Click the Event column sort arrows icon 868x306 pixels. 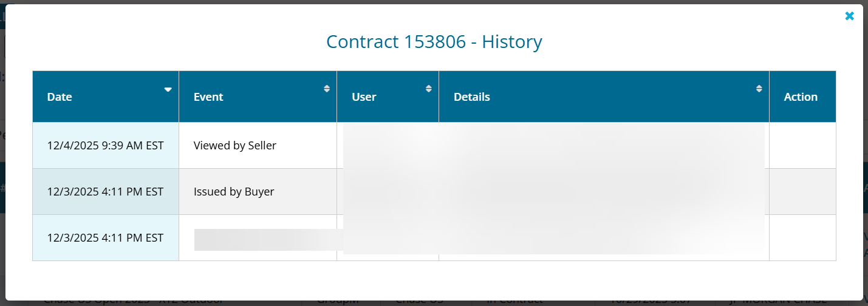[327, 89]
